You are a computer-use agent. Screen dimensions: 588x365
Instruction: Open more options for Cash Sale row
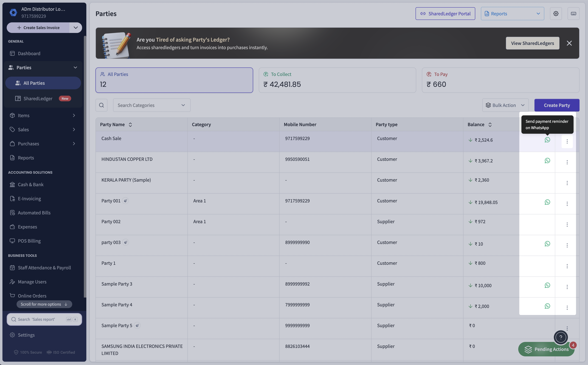coord(567,141)
